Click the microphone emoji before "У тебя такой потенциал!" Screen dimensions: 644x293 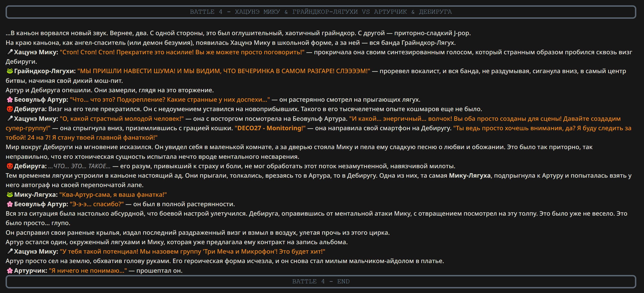(x=9, y=251)
